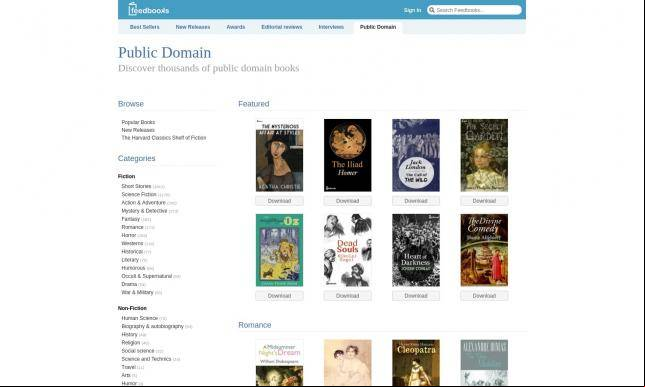Browse the Fantasy category
Screen dimensions: 645x387
pos(131,219)
